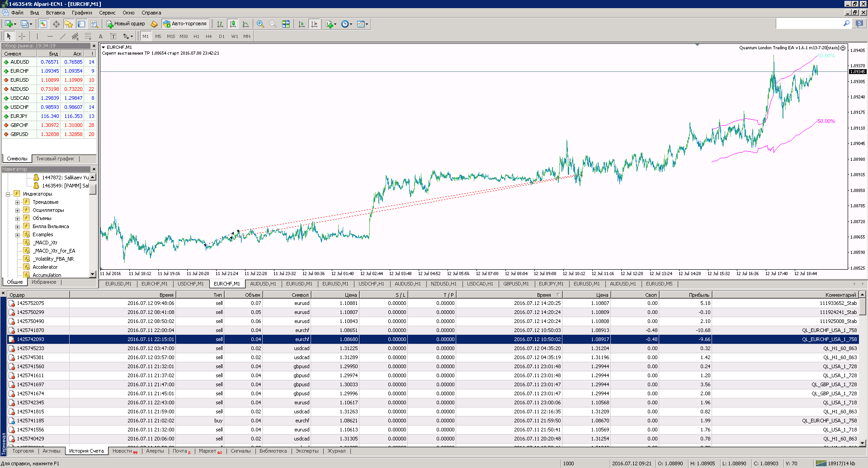
Task: Expand the Трендовые indicators folder
Action: [x=17, y=202]
